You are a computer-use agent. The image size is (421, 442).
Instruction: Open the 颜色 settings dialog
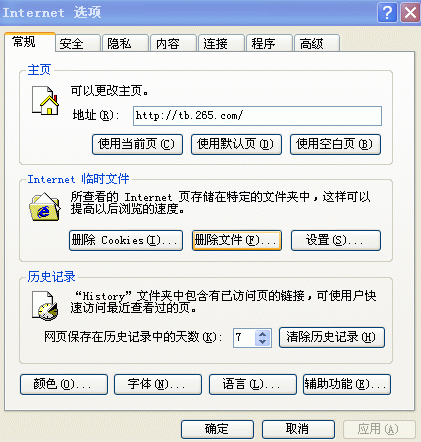(64, 384)
